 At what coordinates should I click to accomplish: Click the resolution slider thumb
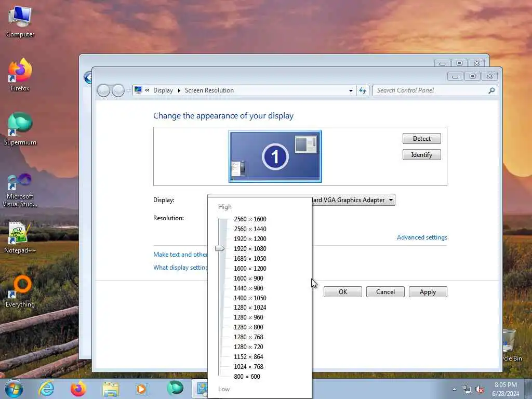coord(220,249)
